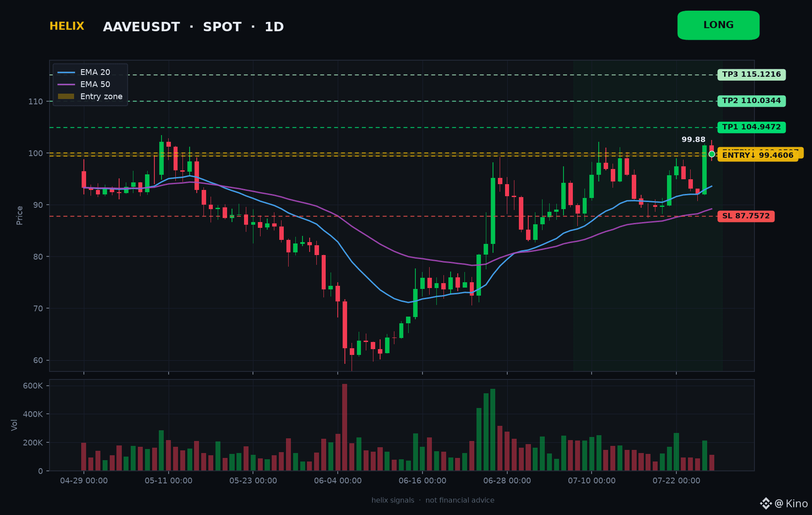This screenshot has width=812, height=515.
Task: Click the tallest green volume bar
Action: click(493, 430)
